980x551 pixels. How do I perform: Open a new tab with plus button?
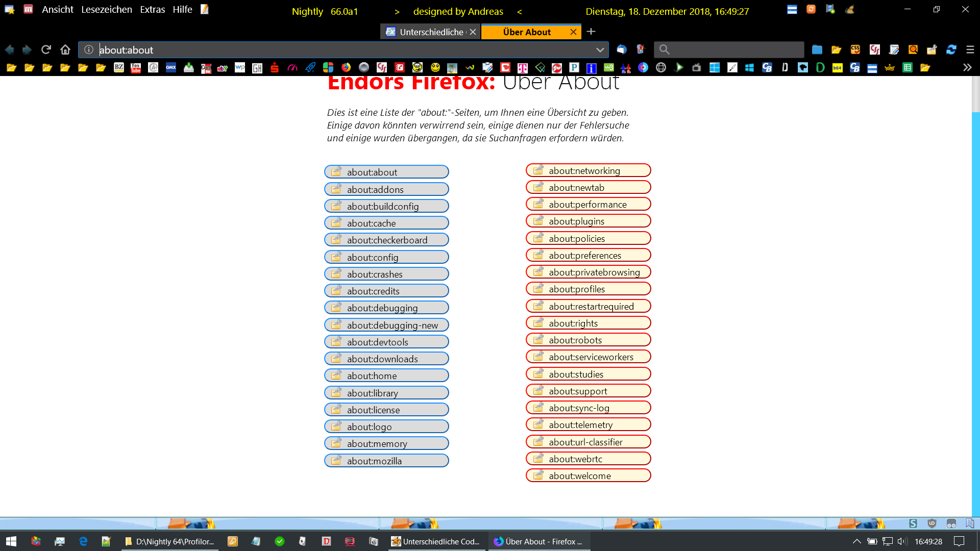pos(591,32)
